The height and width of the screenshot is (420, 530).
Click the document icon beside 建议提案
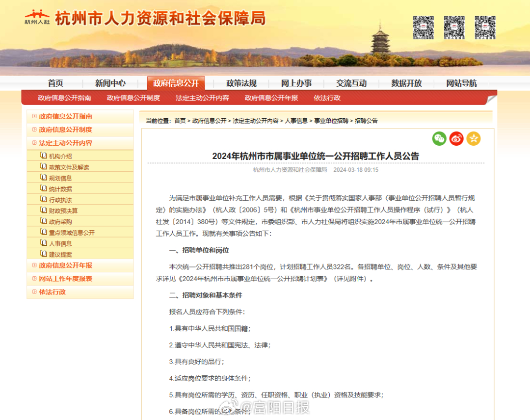click(44, 254)
